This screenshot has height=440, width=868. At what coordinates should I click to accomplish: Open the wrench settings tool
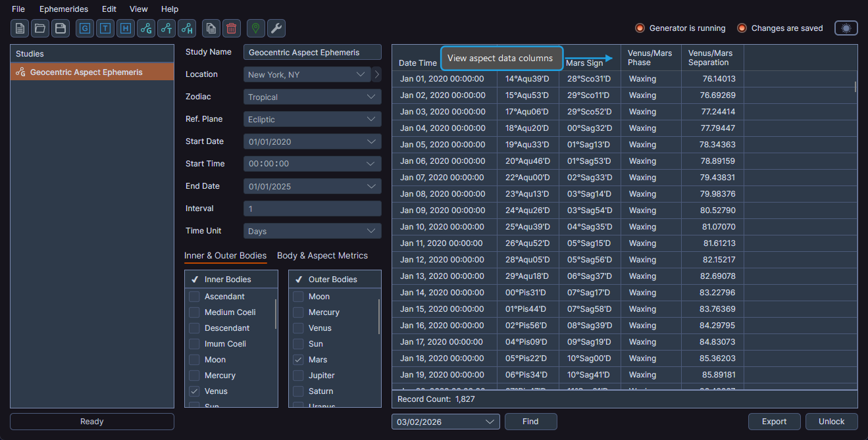point(276,28)
